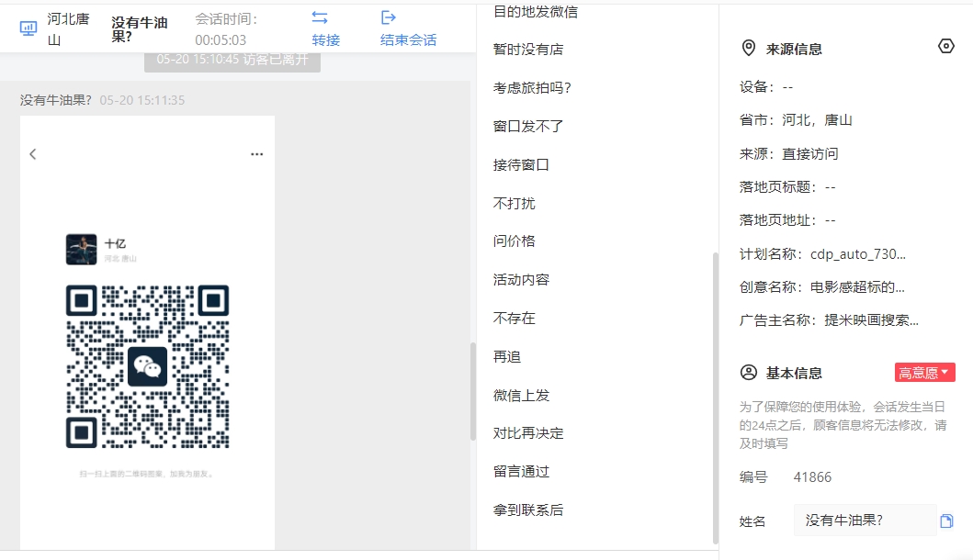The image size is (973, 560).
Task: Open the 高意愿 intent dropdown
Action: click(924, 373)
